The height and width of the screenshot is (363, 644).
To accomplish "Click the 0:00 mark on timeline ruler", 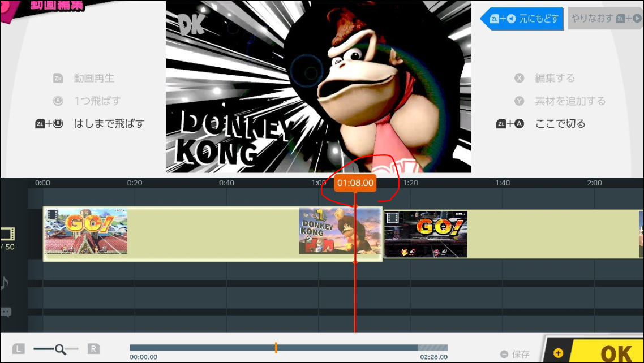I will [42, 183].
